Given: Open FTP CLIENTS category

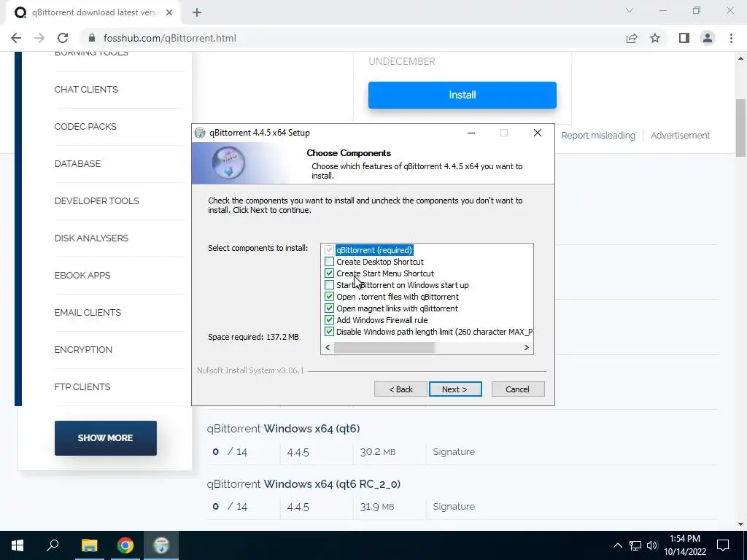Looking at the screenshot, I should coord(82,386).
